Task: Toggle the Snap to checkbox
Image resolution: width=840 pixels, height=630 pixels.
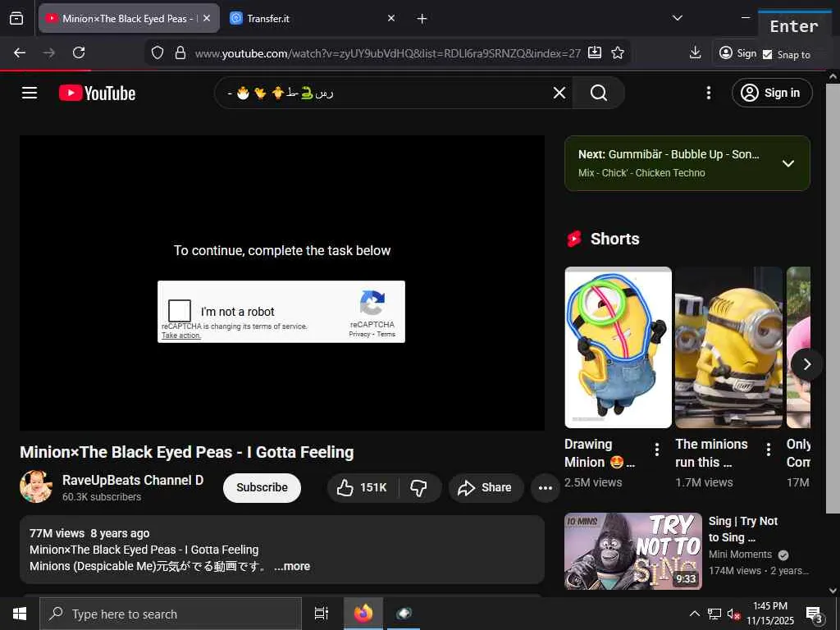Action: pos(767,55)
